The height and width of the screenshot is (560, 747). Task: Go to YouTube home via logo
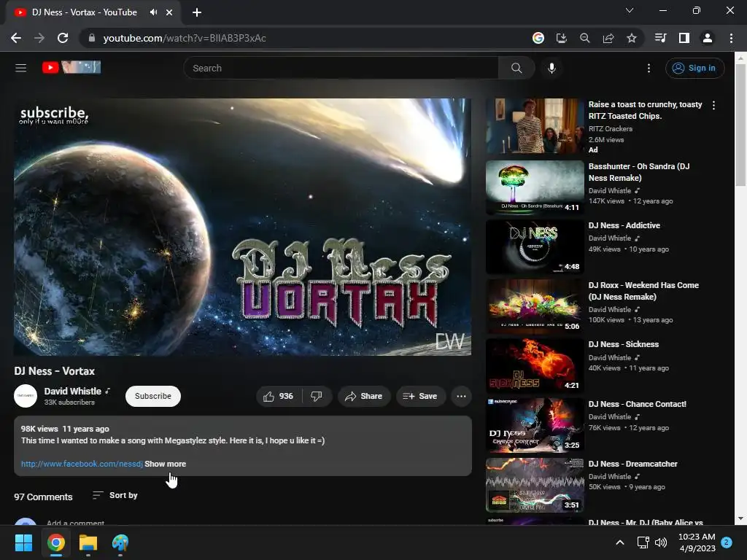pos(71,67)
